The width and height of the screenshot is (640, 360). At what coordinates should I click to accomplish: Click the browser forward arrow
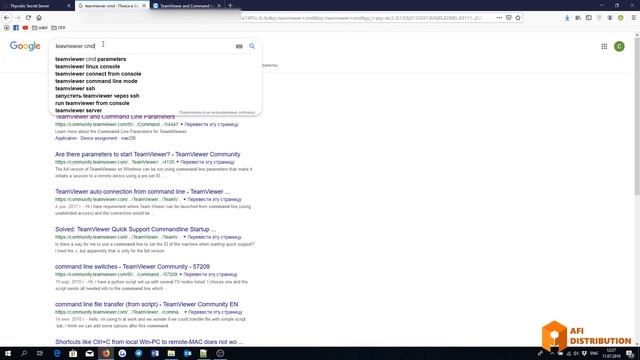pyautogui.click(x=18, y=18)
